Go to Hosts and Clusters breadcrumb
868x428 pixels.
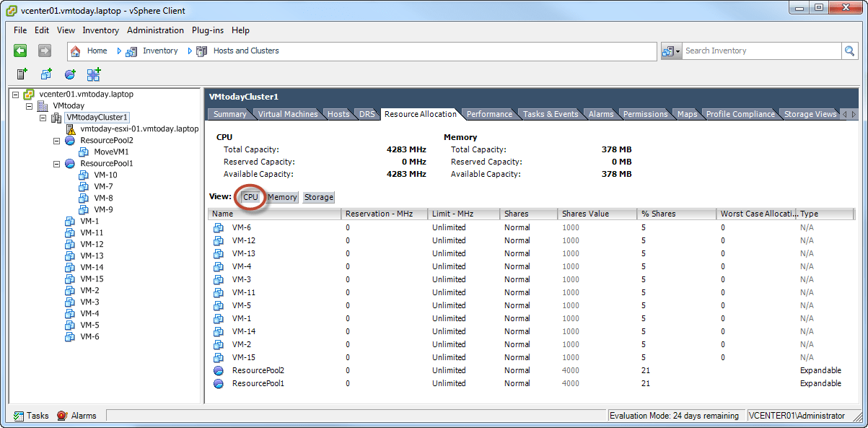click(x=245, y=51)
